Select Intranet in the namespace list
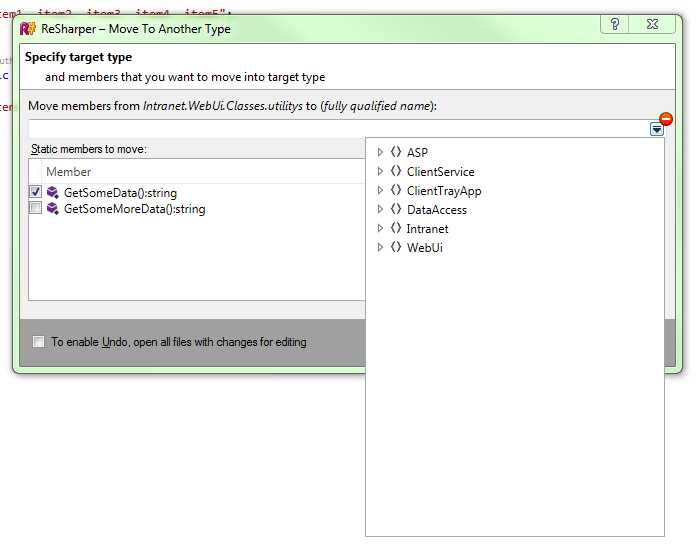The width and height of the screenshot is (698, 559). click(x=427, y=229)
